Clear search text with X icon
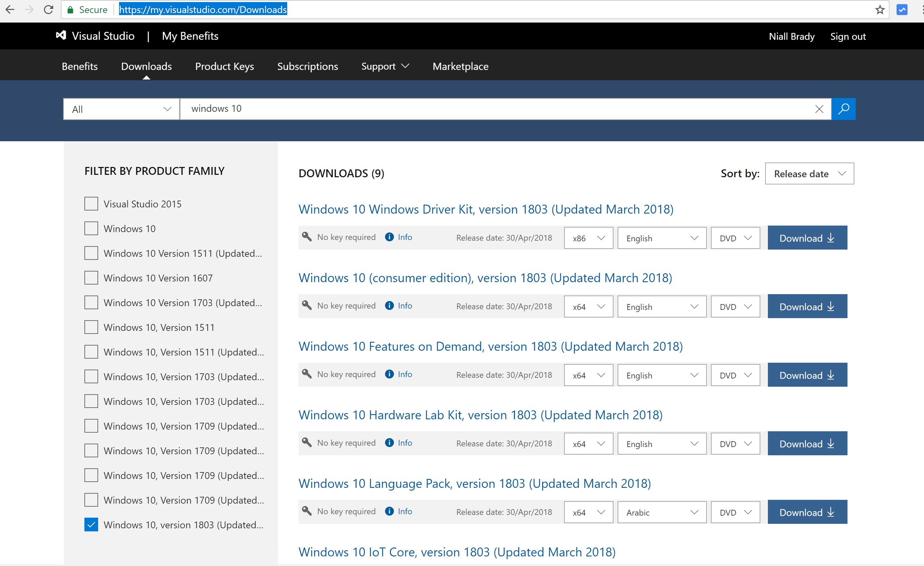The height and width of the screenshot is (566, 924). tap(819, 109)
